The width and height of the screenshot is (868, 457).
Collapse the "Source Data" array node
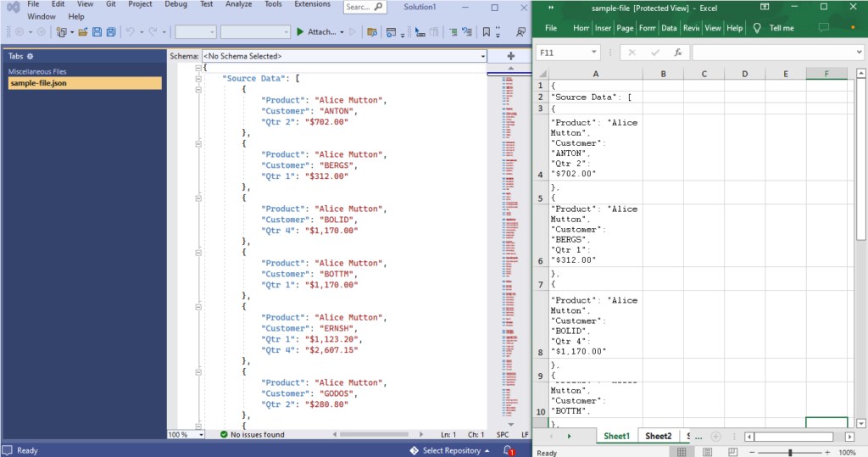coord(198,79)
